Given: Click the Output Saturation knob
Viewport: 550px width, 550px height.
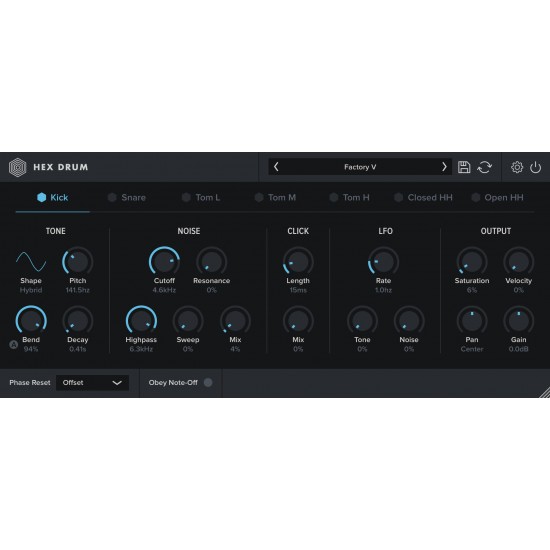Looking at the screenshot, I should (472, 262).
